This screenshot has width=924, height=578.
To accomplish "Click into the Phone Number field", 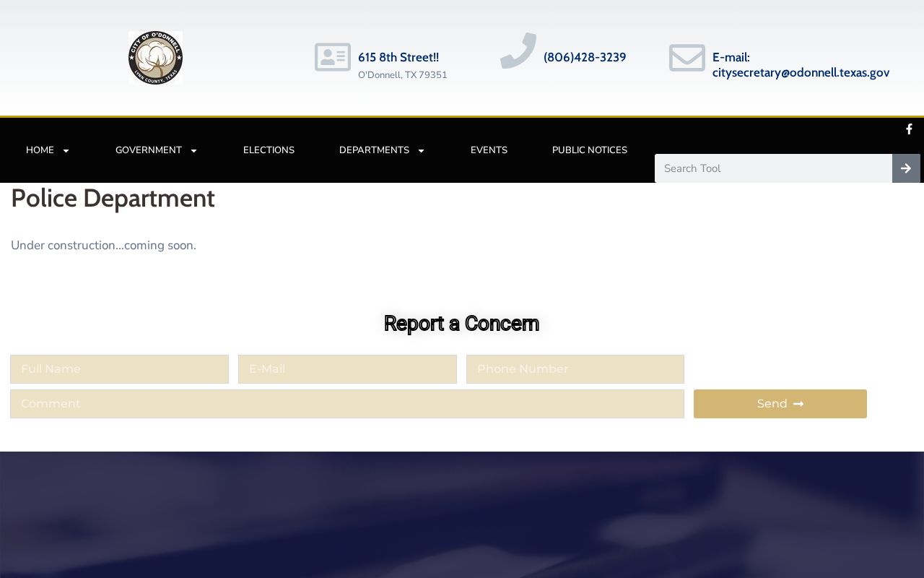I will point(575,369).
